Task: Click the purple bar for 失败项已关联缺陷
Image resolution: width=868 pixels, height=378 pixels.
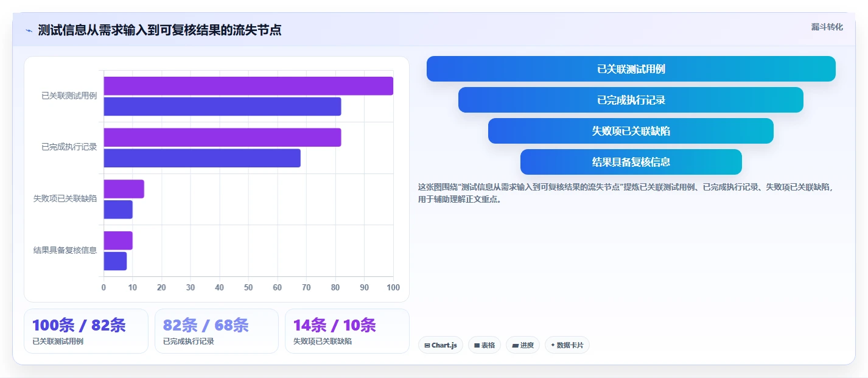Action: click(x=124, y=189)
